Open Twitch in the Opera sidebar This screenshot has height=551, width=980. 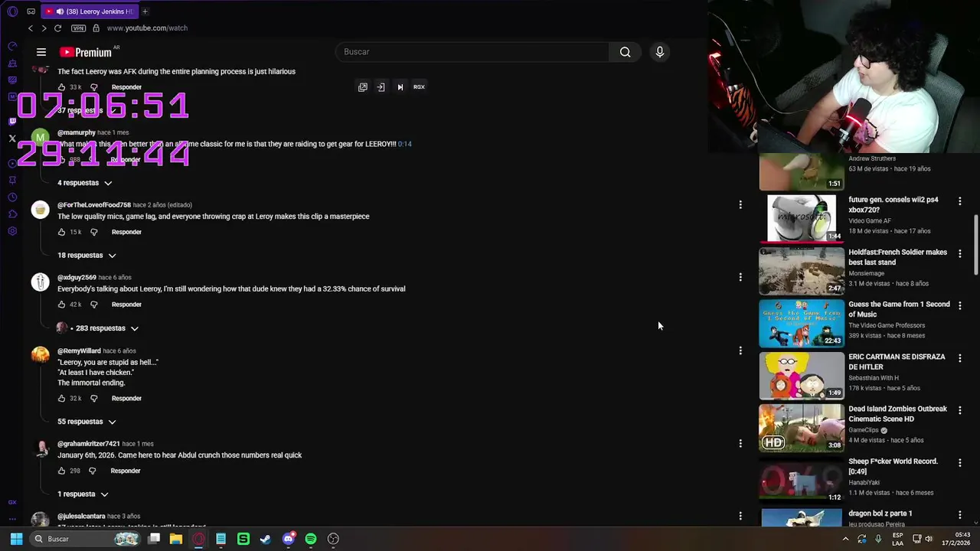pyautogui.click(x=12, y=121)
